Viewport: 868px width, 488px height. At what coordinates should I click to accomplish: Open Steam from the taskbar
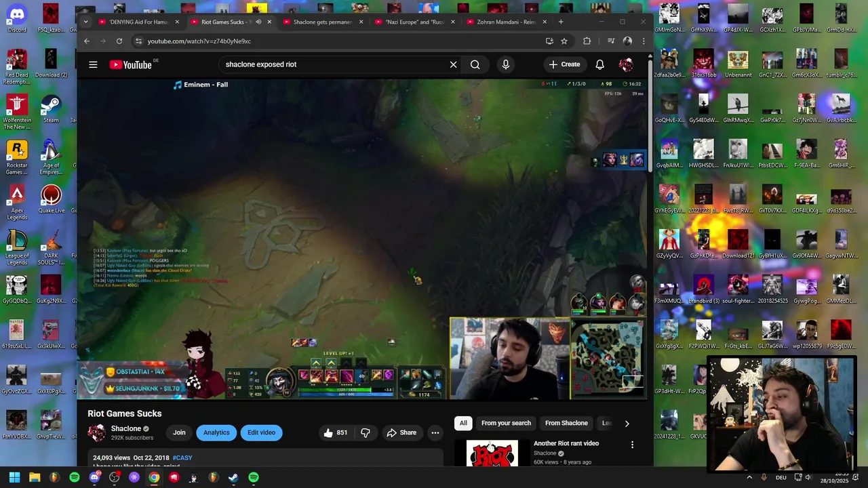coord(233,477)
